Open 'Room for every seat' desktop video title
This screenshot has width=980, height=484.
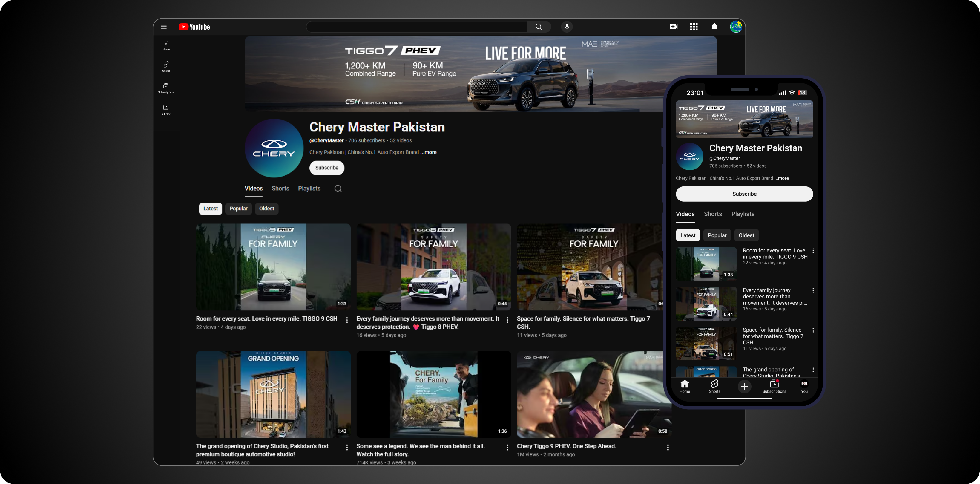(267, 319)
